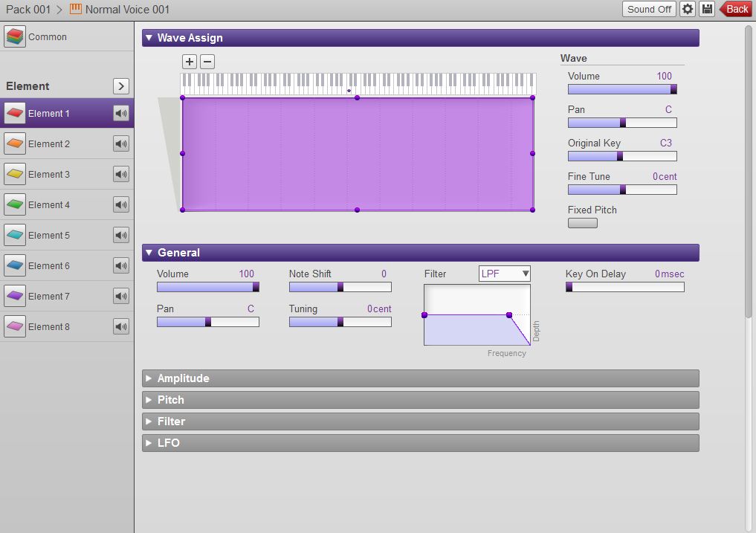Screen dimensions: 756x533
Task: Open the Filter type LPF dropdown
Action: click(x=504, y=273)
